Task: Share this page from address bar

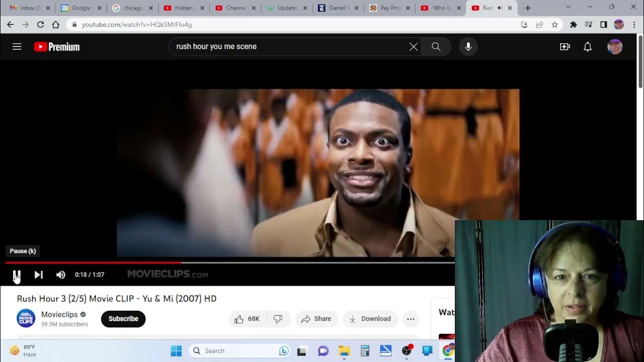Action: tap(539, 25)
